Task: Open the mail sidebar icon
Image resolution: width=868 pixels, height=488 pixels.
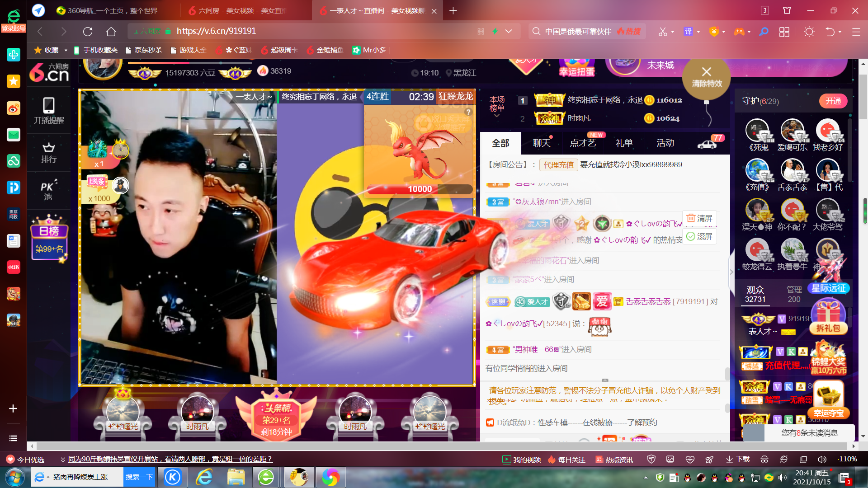Action: 14,135
